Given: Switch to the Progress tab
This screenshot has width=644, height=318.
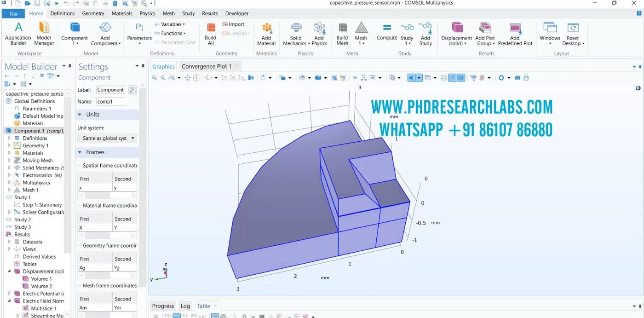Looking at the screenshot, I should coord(163,306).
